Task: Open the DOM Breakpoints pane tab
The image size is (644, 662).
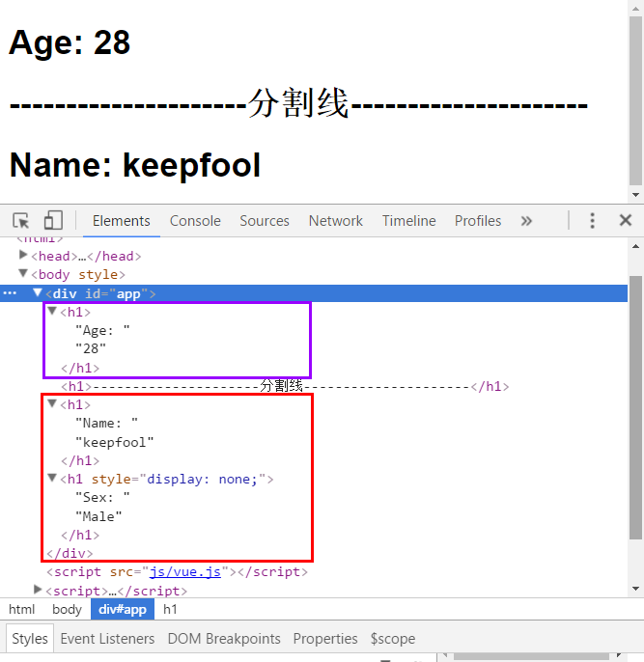Action: pyautogui.click(x=224, y=639)
